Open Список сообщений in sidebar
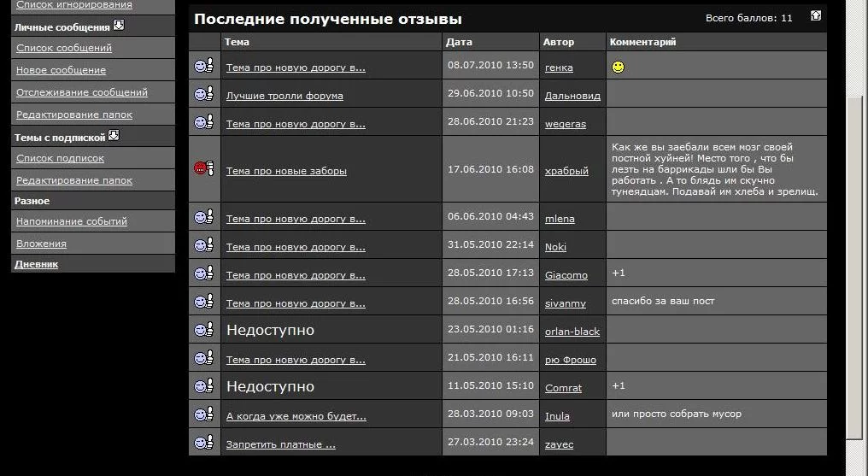Screen dimensions: 868x476 (64, 48)
